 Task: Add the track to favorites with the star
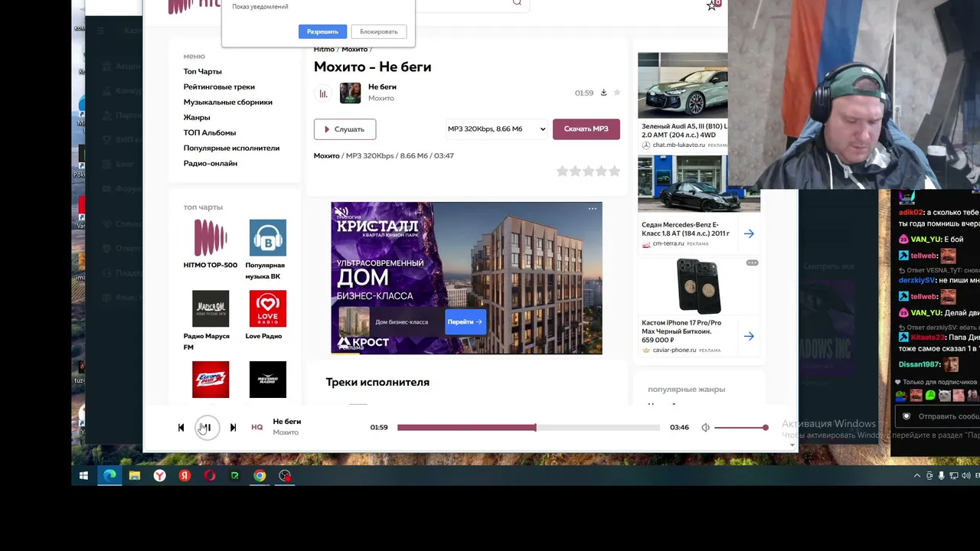pyautogui.click(x=617, y=93)
